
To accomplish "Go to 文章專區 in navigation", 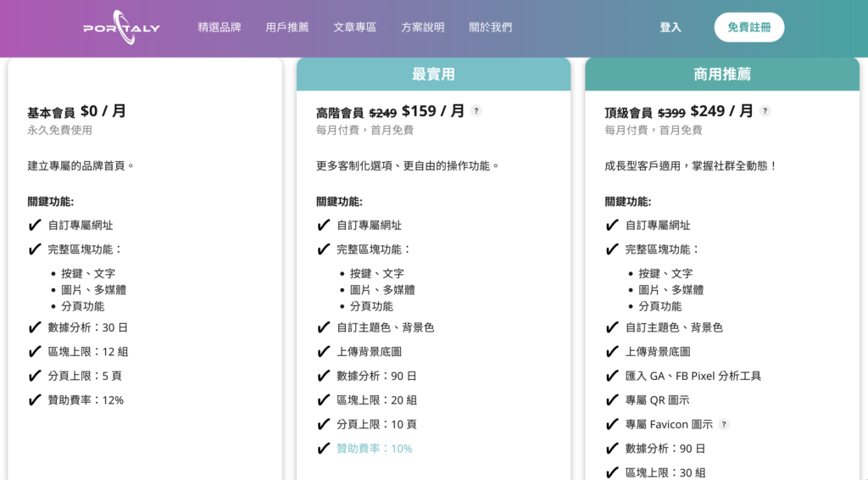I will point(355,27).
